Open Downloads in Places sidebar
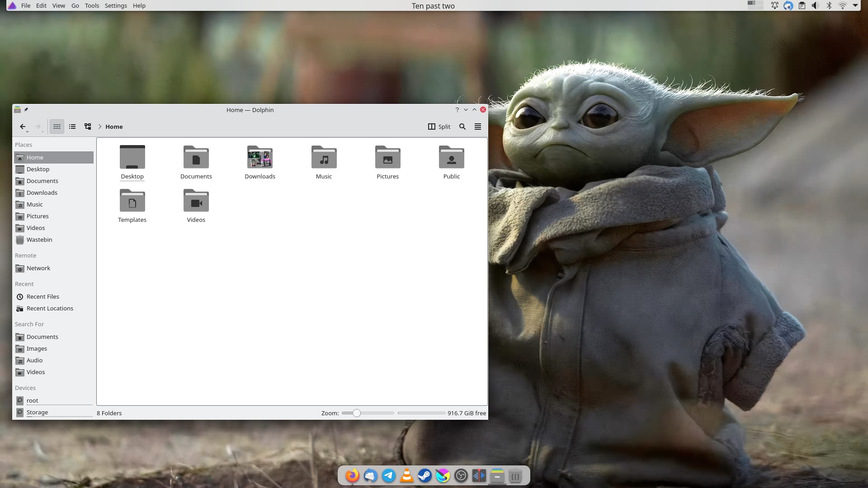Viewport: 868px width, 488px height. 54,192
